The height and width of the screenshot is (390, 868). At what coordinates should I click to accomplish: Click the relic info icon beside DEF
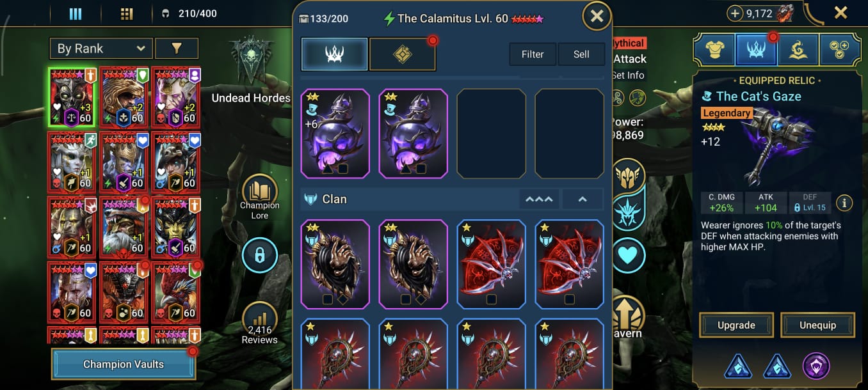coord(844,203)
